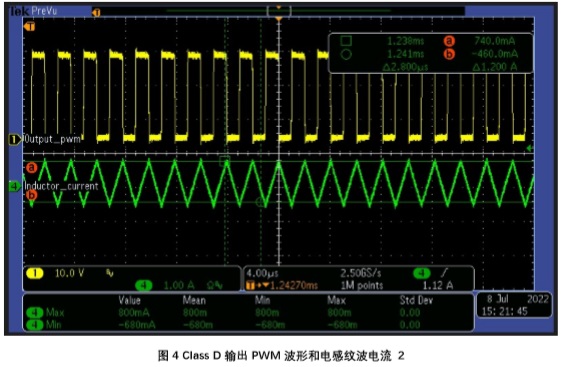The width and height of the screenshot is (561, 367).
Task: Select cursor b marker near Inductor_current
Action: (x=31, y=195)
